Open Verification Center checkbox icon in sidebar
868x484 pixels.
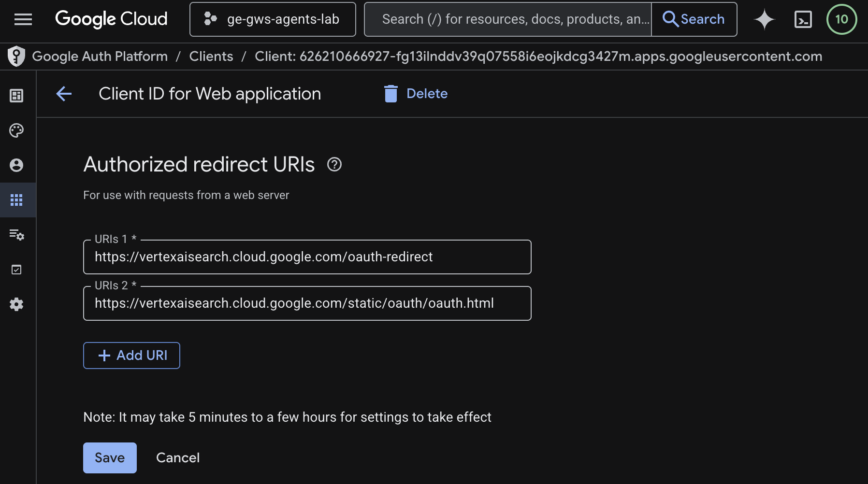coord(16,270)
